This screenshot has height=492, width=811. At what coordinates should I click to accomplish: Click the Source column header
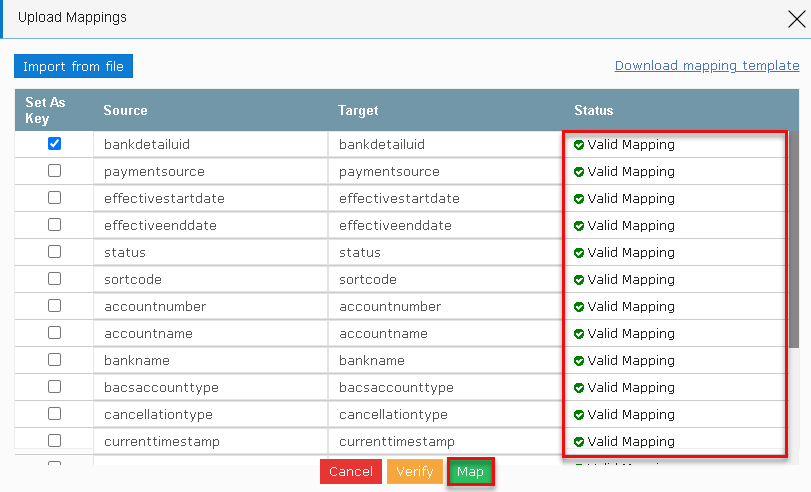click(x=125, y=110)
